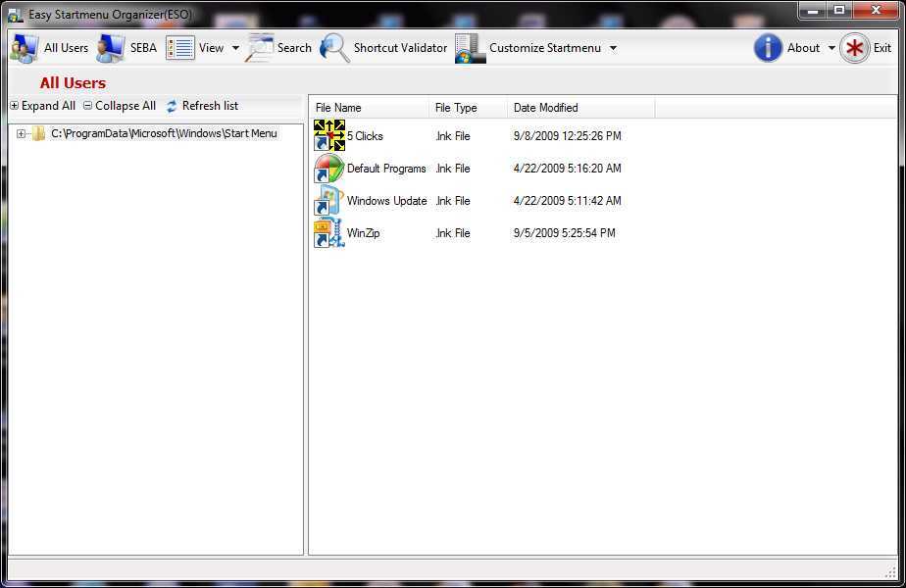Click the All Users toolbar label
The image size is (906, 588).
(x=67, y=48)
